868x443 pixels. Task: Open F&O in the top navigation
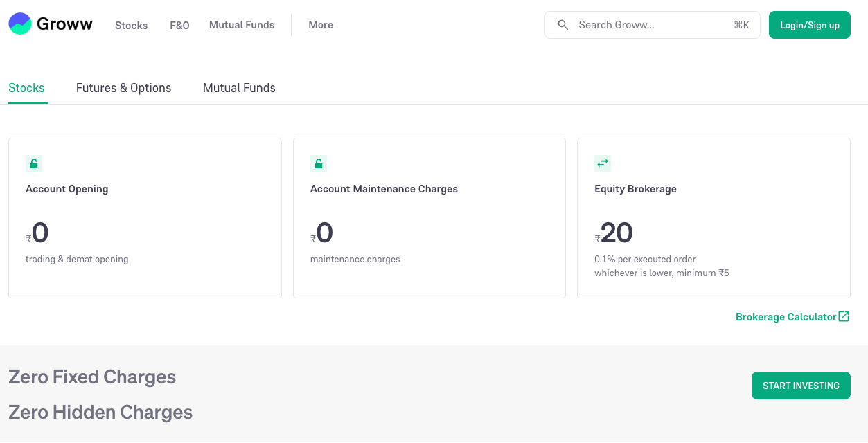tap(179, 25)
